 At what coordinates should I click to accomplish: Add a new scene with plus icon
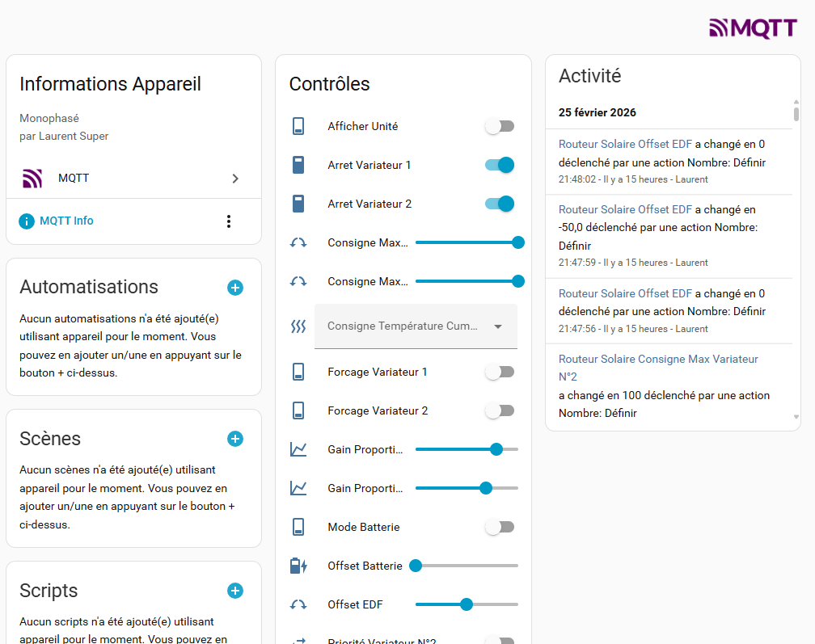tap(235, 439)
